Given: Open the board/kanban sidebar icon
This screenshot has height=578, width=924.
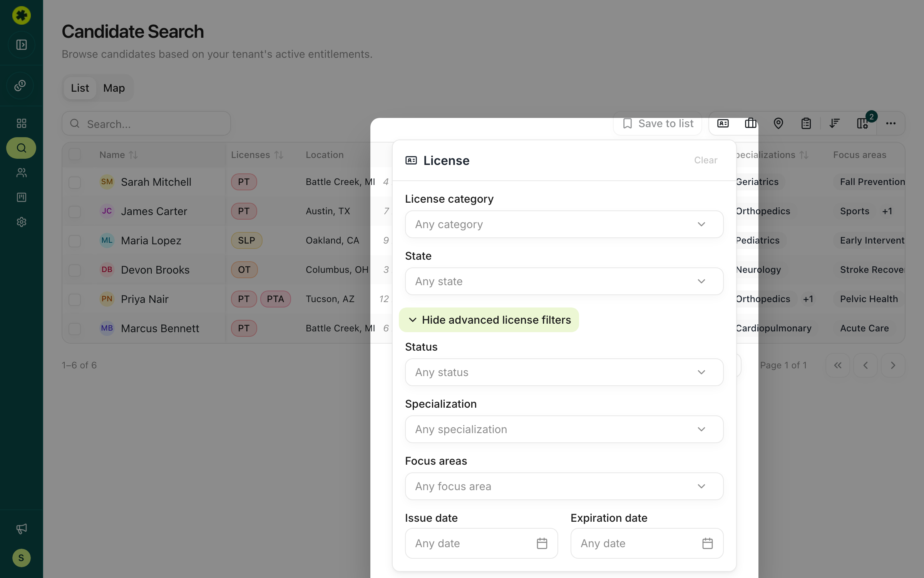Looking at the screenshot, I should pos(22,197).
